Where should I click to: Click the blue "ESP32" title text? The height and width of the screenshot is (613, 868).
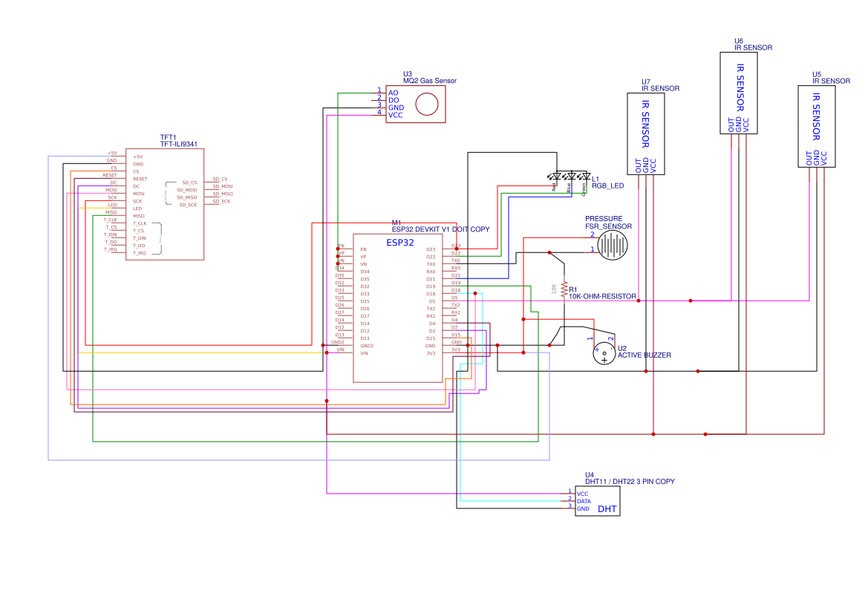[x=399, y=243]
